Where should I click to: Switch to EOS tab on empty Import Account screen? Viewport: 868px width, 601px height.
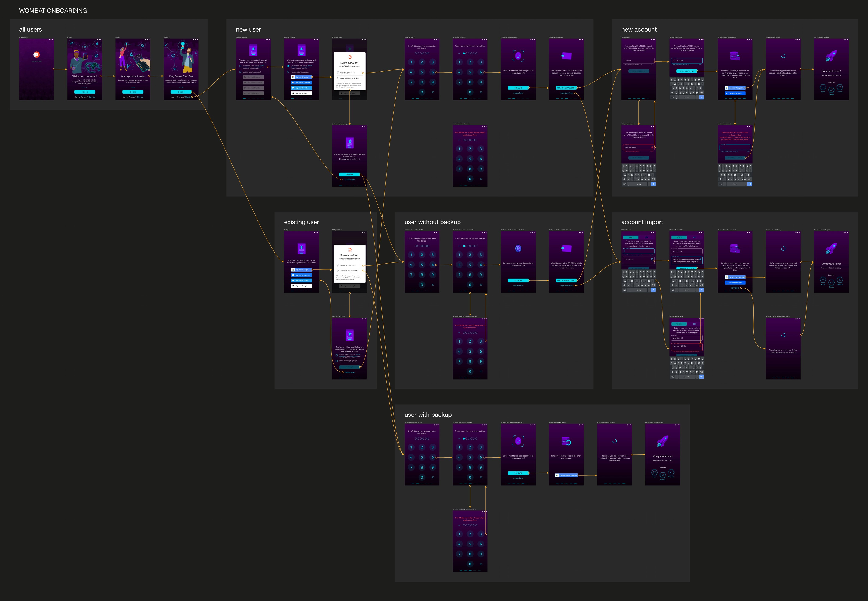(x=647, y=237)
